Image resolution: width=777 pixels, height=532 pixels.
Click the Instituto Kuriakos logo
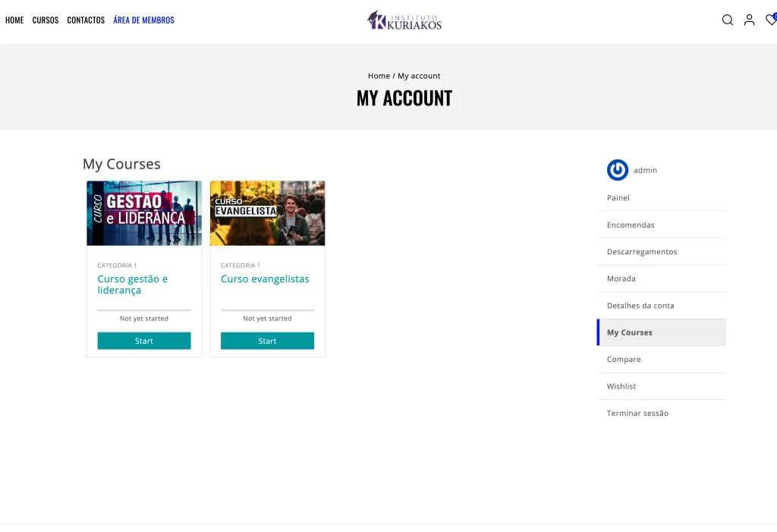[404, 20]
